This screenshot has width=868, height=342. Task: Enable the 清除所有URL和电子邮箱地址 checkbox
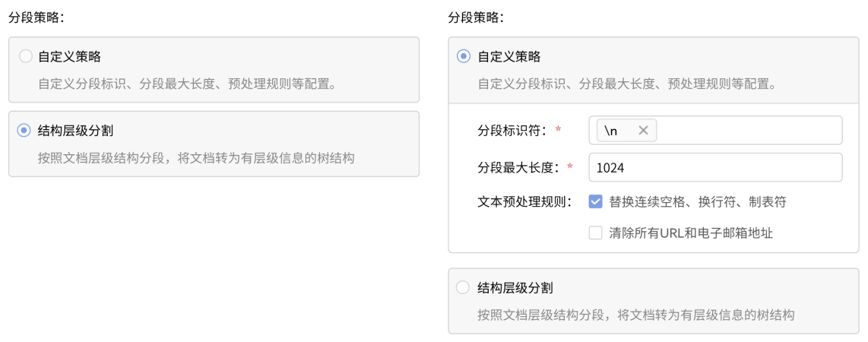[x=596, y=233]
